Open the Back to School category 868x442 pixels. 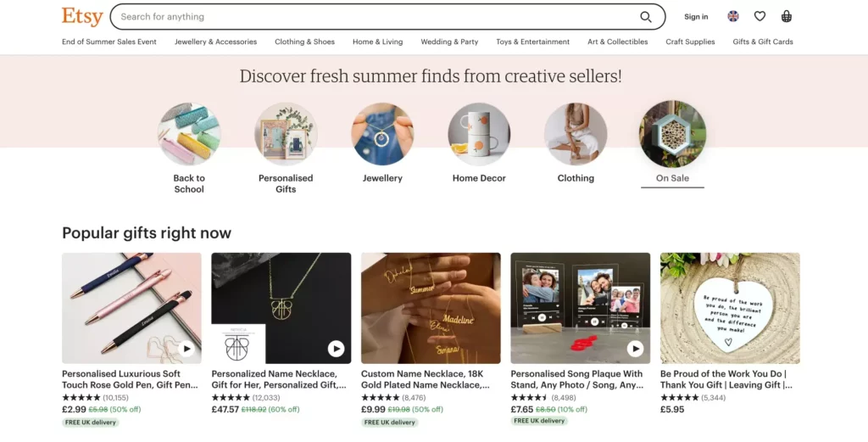pos(189,134)
